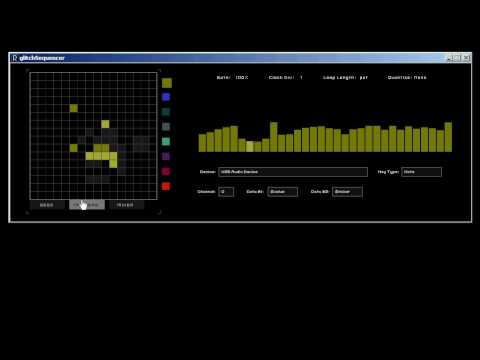Click the Clock Div value
This screenshot has width=480, height=360.
click(301, 77)
